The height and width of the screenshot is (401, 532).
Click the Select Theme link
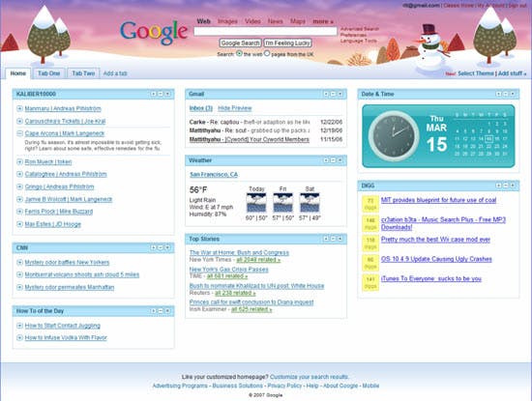pos(476,73)
